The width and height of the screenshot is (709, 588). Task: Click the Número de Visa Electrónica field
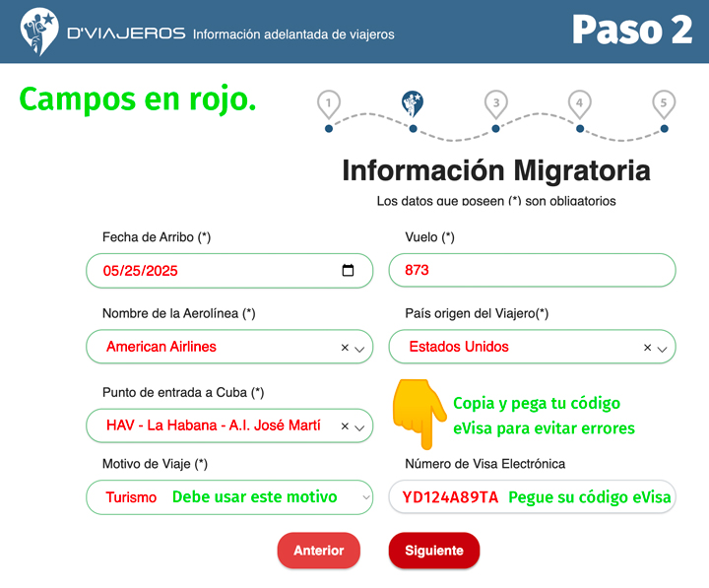pyautogui.click(x=532, y=496)
